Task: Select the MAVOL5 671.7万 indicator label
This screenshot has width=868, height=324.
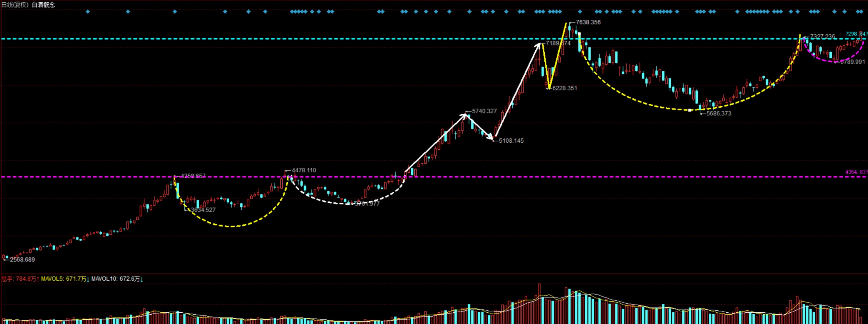Action: pos(65,279)
